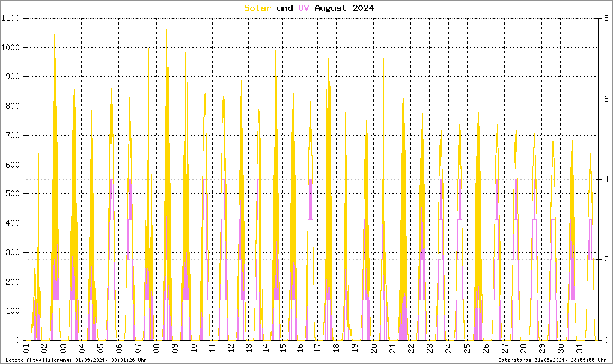613x364 pixels.
Task: Select the day 26 x-axis label
Action: point(486,348)
